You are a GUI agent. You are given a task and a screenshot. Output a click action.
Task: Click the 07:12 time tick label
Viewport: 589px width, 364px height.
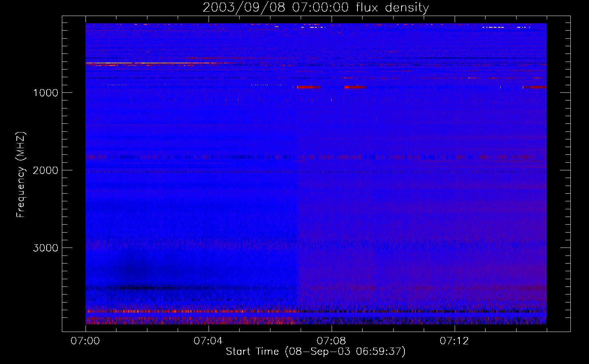coord(454,341)
